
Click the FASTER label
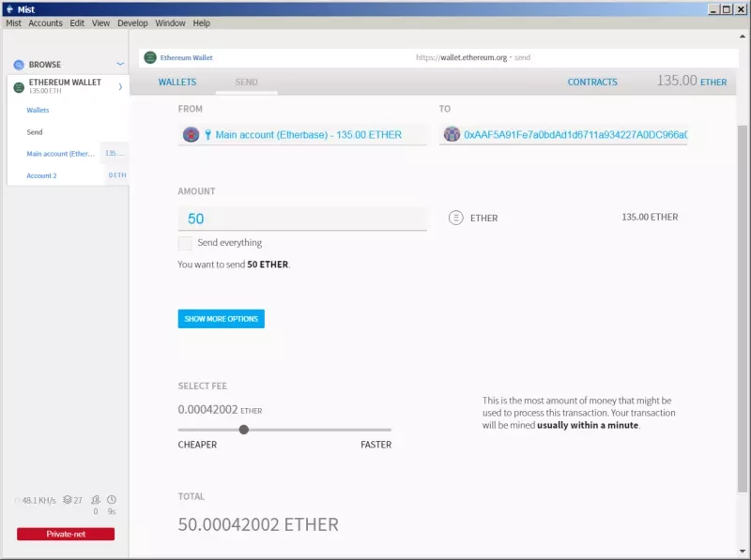[x=376, y=445]
